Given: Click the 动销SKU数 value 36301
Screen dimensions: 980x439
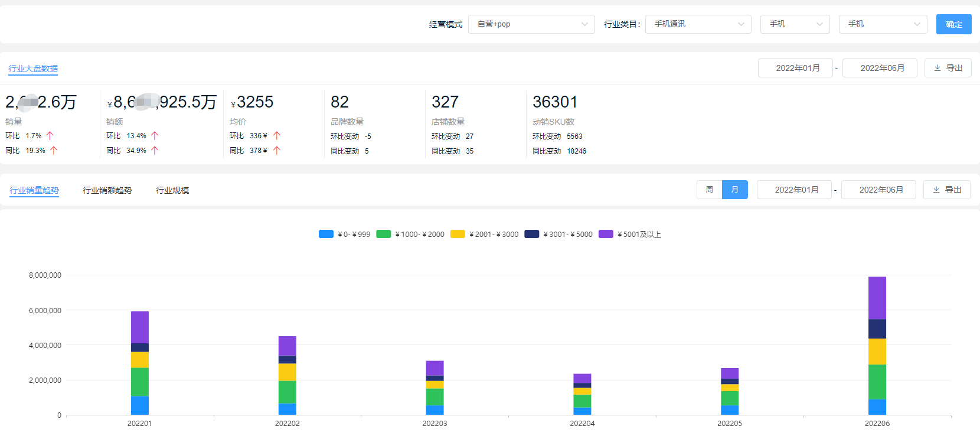Looking at the screenshot, I should [555, 102].
